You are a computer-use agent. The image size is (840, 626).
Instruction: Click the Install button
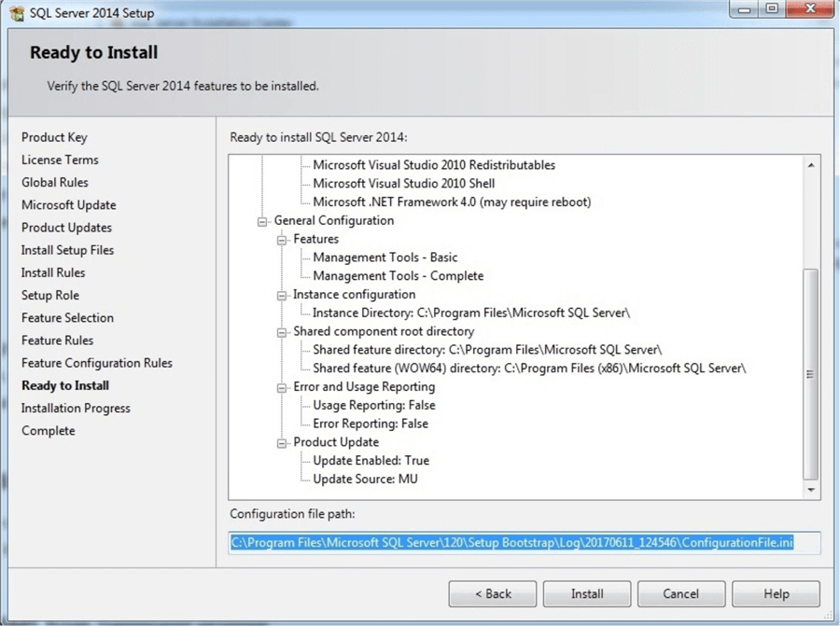pos(587,594)
